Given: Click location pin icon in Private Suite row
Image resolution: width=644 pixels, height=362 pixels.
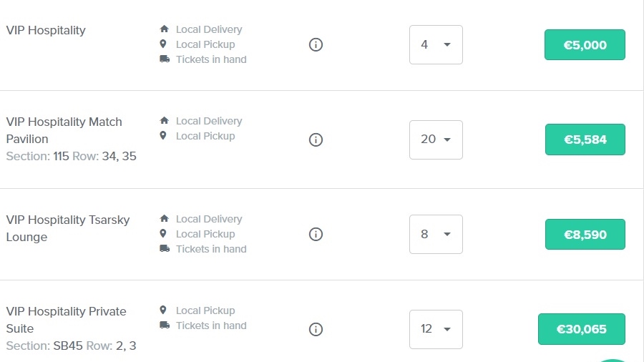Looking at the screenshot, I should pyautogui.click(x=164, y=310).
